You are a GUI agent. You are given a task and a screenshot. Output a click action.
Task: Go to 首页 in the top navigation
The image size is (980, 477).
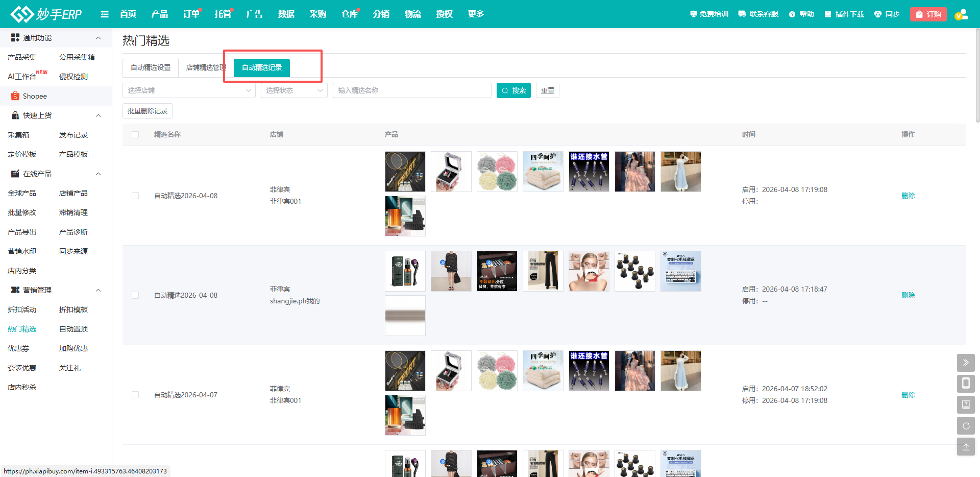point(128,14)
